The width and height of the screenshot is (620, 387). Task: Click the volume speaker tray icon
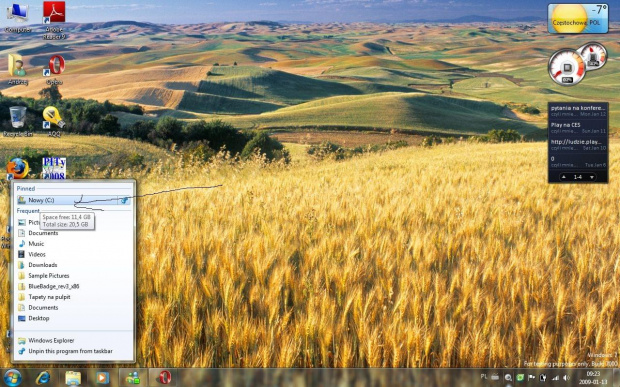click(567, 378)
